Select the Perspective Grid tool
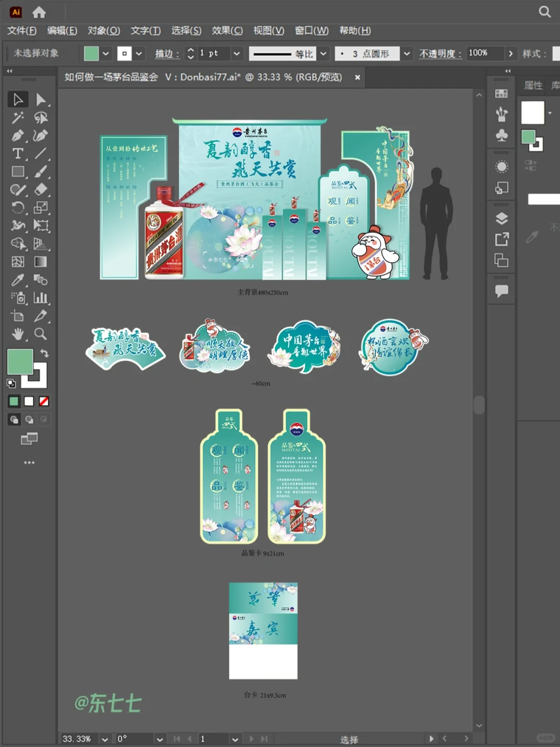The height and width of the screenshot is (747, 560). (41, 244)
